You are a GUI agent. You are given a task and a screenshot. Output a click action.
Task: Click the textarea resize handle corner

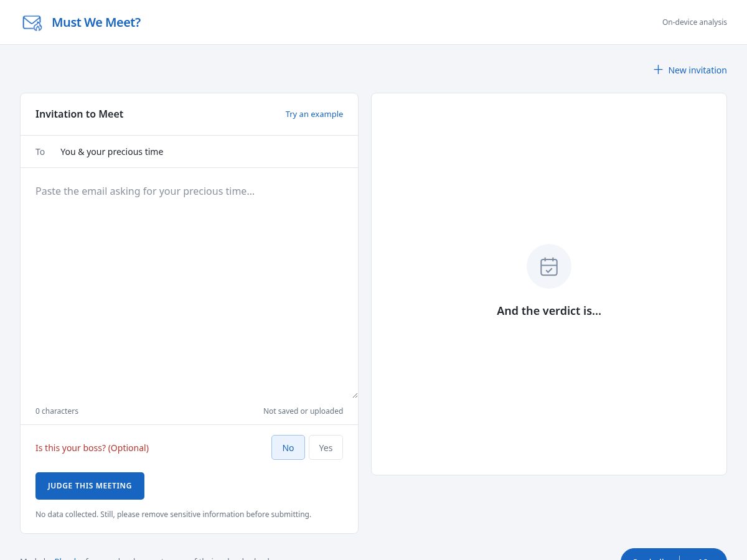tap(355, 394)
